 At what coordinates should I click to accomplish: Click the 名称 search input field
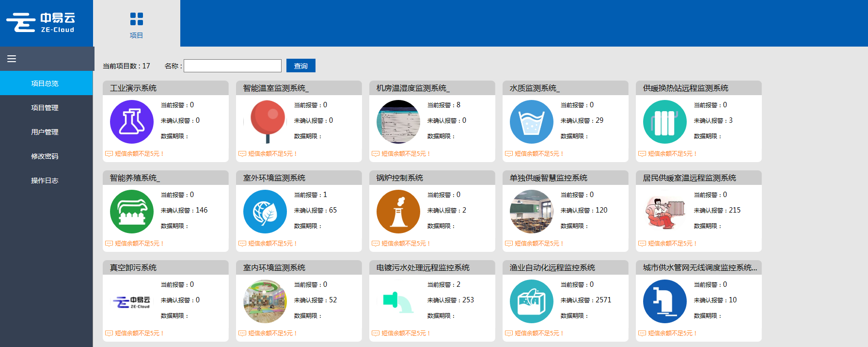coord(233,66)
